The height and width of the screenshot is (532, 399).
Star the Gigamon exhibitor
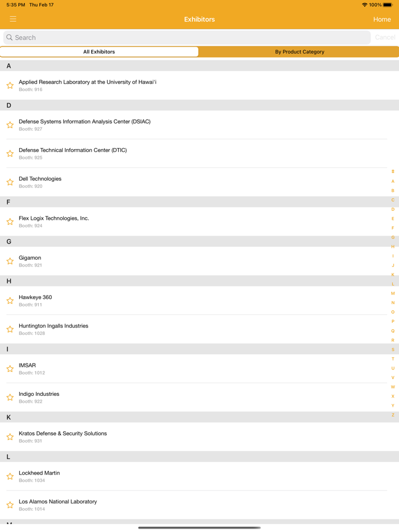coord(10,261)
